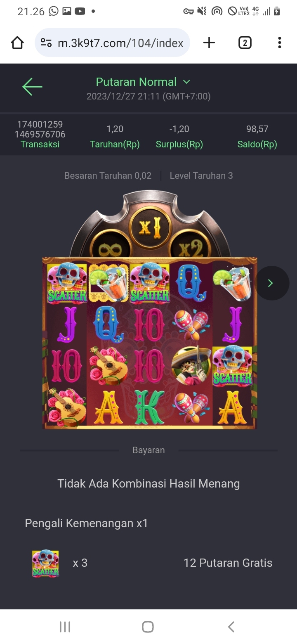Screen dimensions: 297x644
Task: Tap Android home navigation button
Action: [148, 627]
